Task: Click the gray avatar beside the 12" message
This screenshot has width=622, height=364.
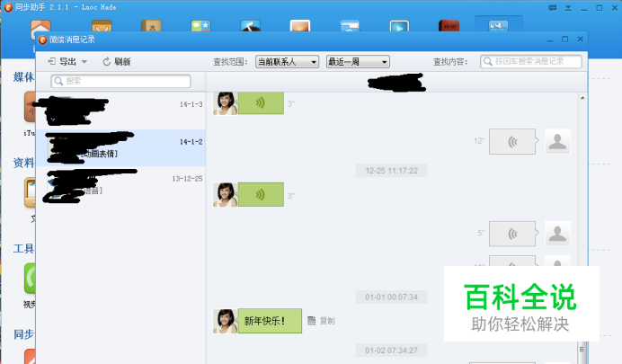Action: pos(557,142)
